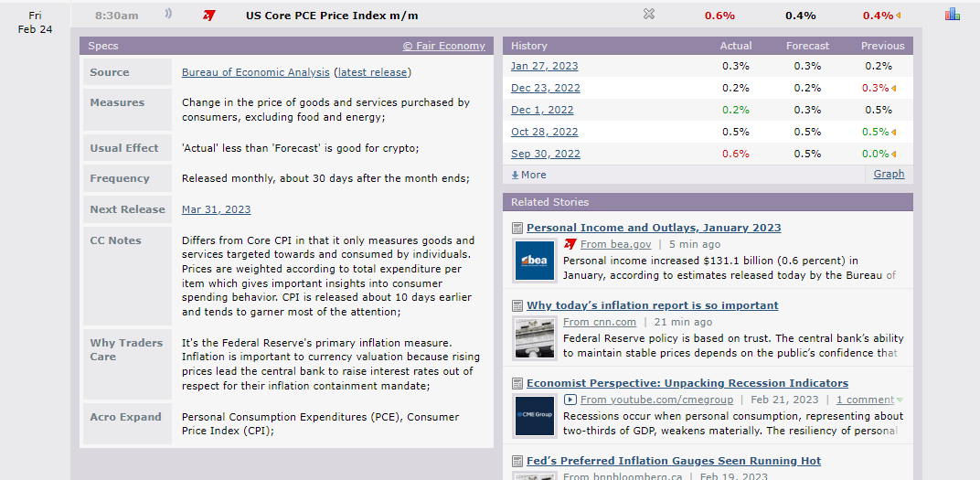The width and height of the screenshot is (980, 480).
Task: Open the Sep 30, 2022 history entry
Action: click(545, 154)
